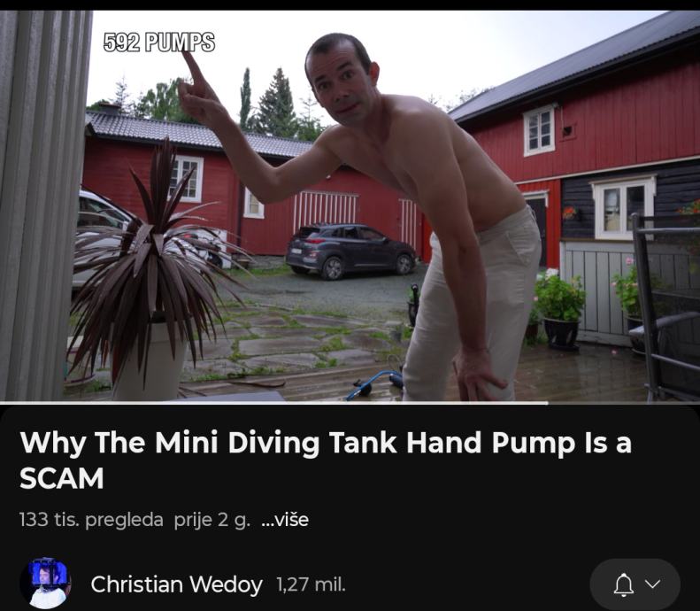The width and height of the screenshot is (700, 611).
Task: Expand the subscription options chevron
Action: (x=653, y=584)
